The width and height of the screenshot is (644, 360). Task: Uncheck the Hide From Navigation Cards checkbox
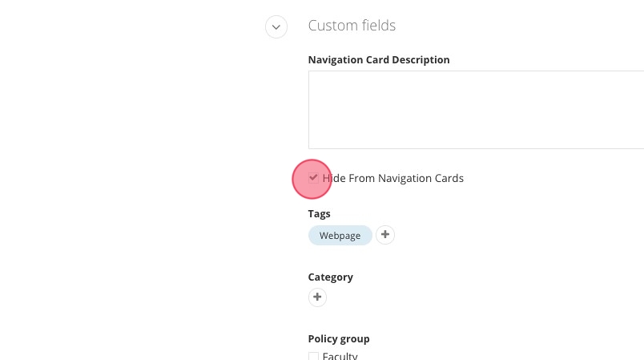(x=313, y=178)
